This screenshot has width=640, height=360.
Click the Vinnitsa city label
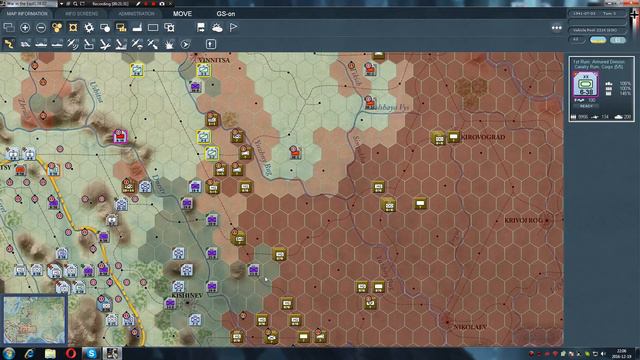(214, 60)
